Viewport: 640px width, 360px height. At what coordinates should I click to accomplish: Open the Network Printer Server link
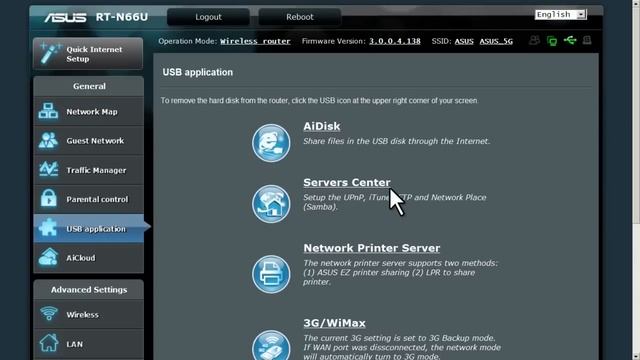pos(371,248)
